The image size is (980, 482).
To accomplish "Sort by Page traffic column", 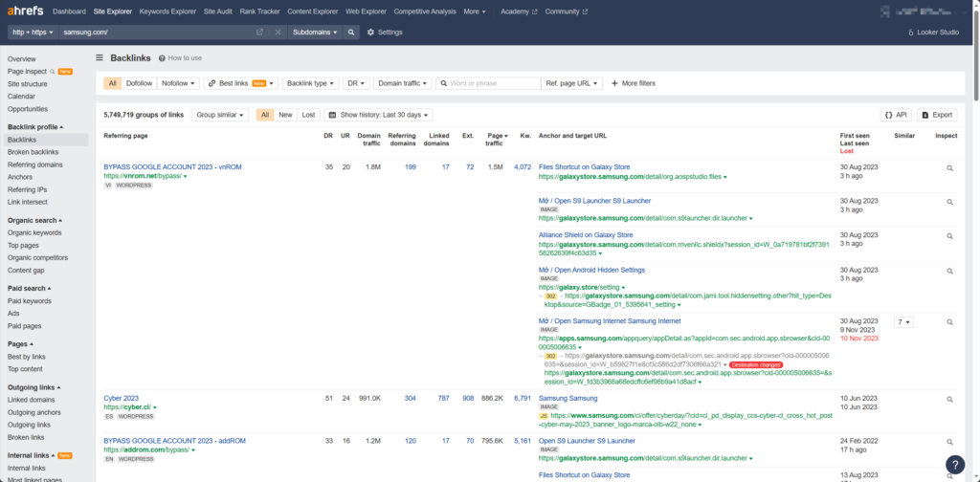I will coord(497,140).
